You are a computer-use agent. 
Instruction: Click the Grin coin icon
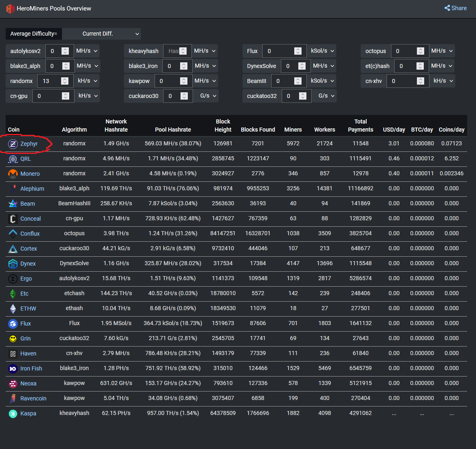point(13,338)
